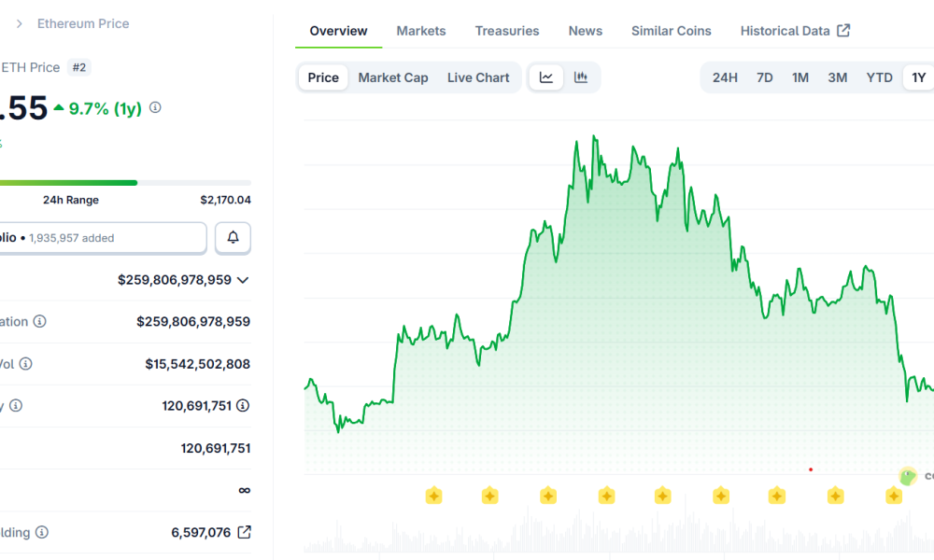Click the portfolio input field

(x=103, y=238)
